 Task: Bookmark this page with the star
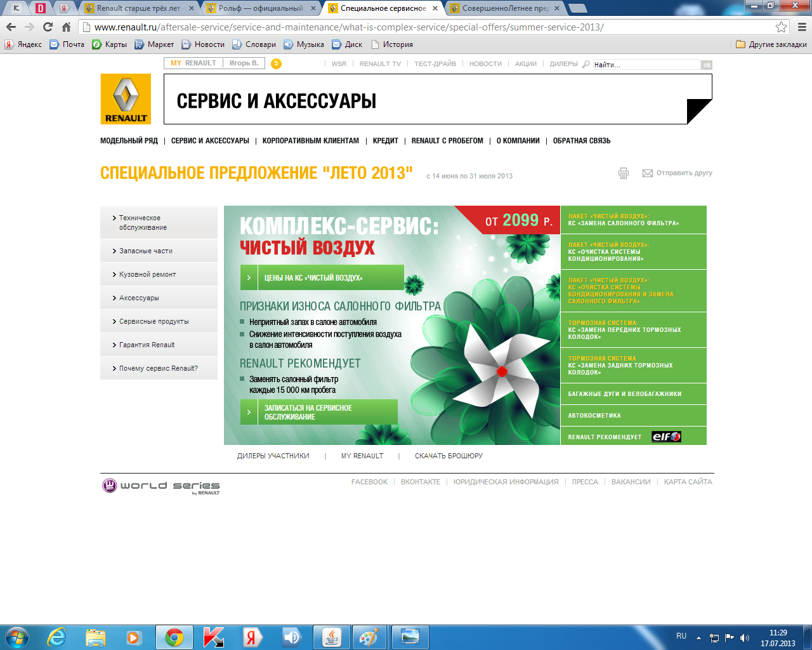[781, 27]
